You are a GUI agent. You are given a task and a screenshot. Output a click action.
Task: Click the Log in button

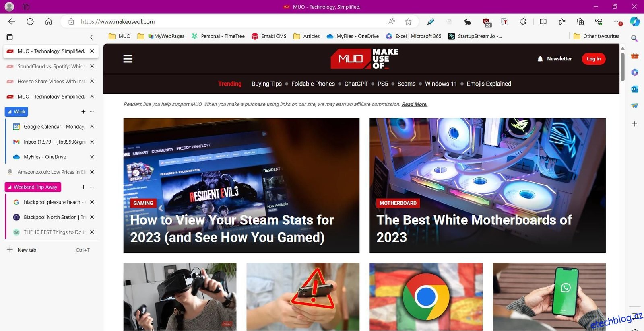click(x=594, y=59)
